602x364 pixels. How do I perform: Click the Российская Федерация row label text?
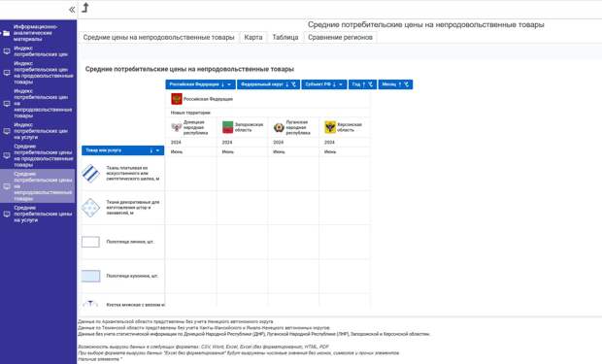208,99
